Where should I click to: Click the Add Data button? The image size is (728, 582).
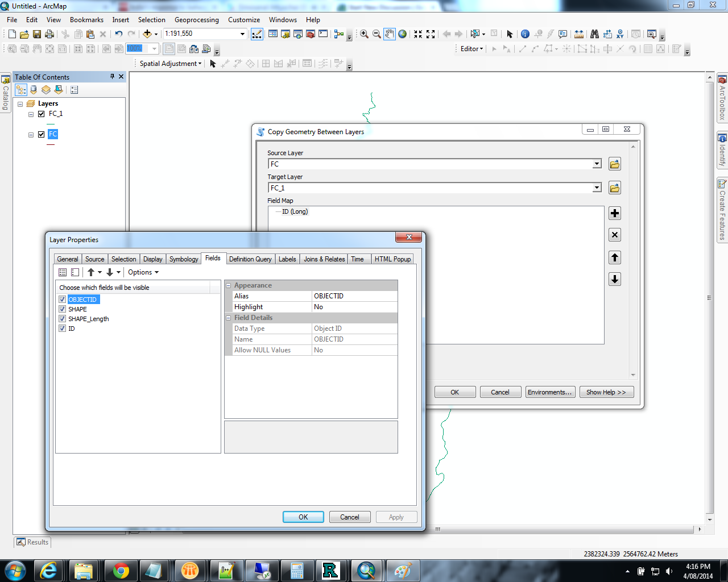[147, 34]
